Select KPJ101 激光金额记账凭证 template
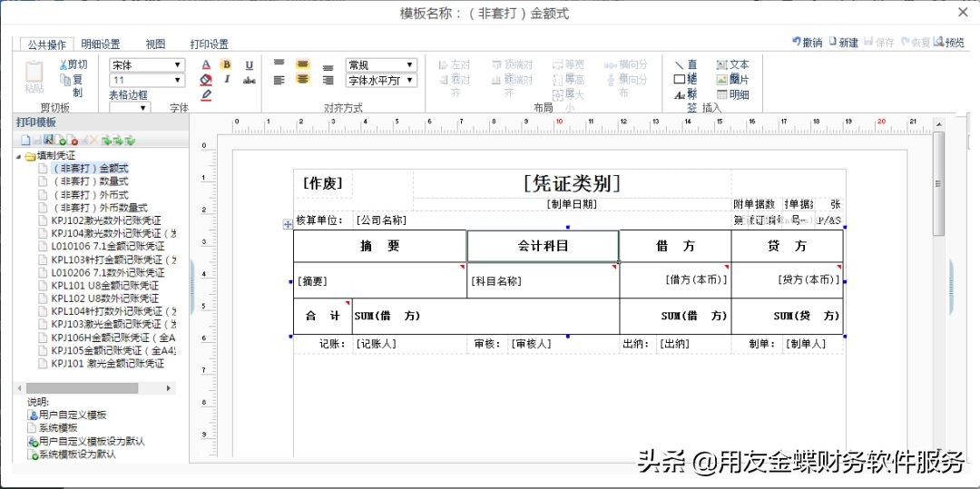This screenshot has width=980, height=489. point(107,364)
